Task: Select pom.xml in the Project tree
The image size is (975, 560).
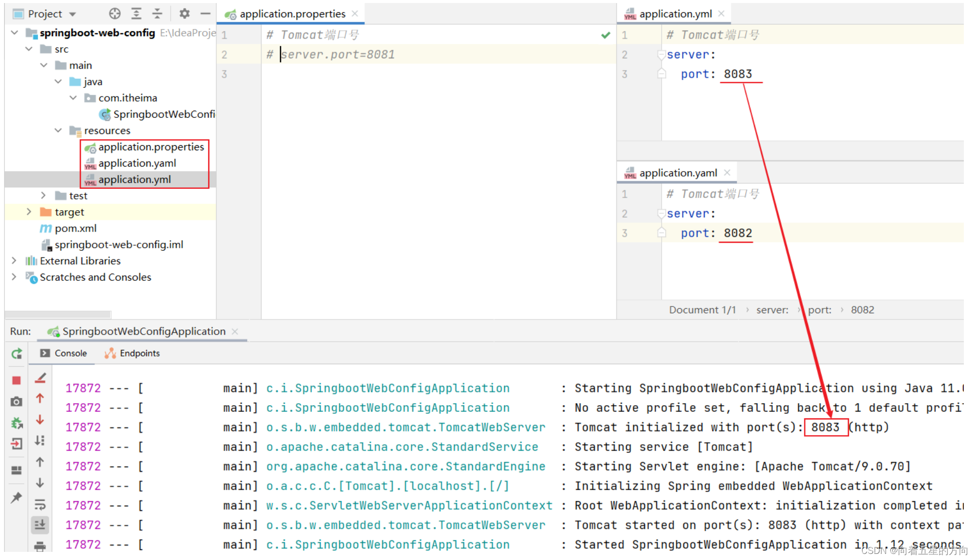Action: click(76, 228)
